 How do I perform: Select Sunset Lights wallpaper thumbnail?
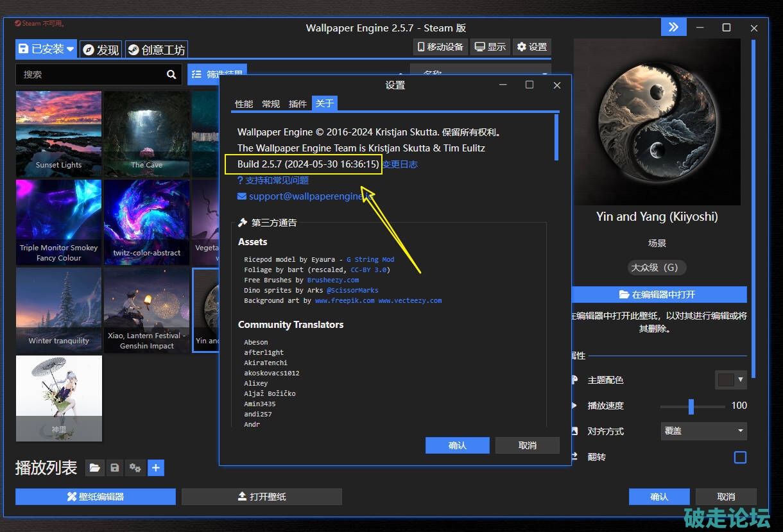pos(58,134)
